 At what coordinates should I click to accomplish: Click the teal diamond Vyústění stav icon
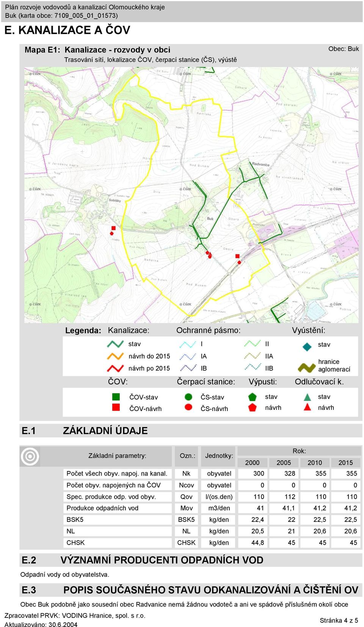click(307, 346)
